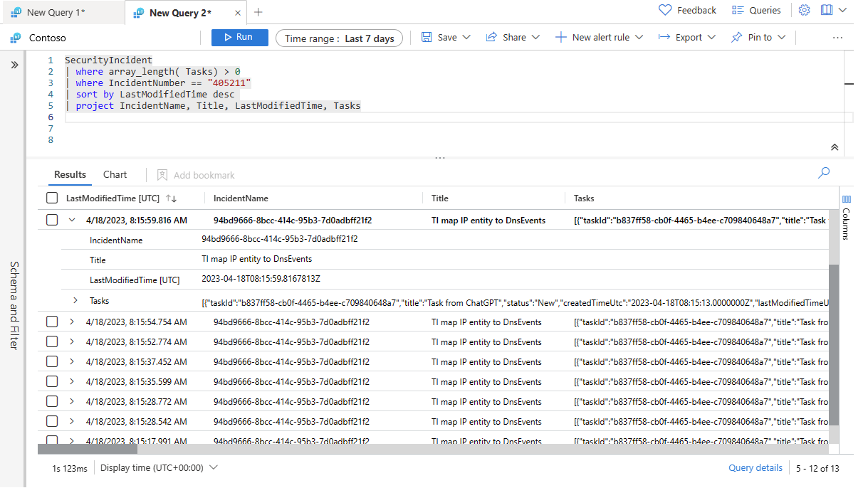
Task: Search results with magnifier icon
Action: (824, 173)
